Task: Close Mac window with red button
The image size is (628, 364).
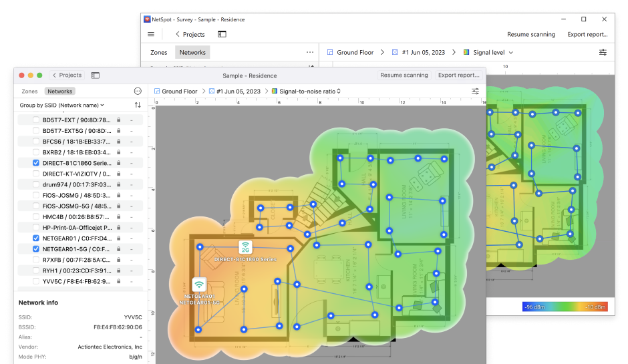Action: pos(21,75)
